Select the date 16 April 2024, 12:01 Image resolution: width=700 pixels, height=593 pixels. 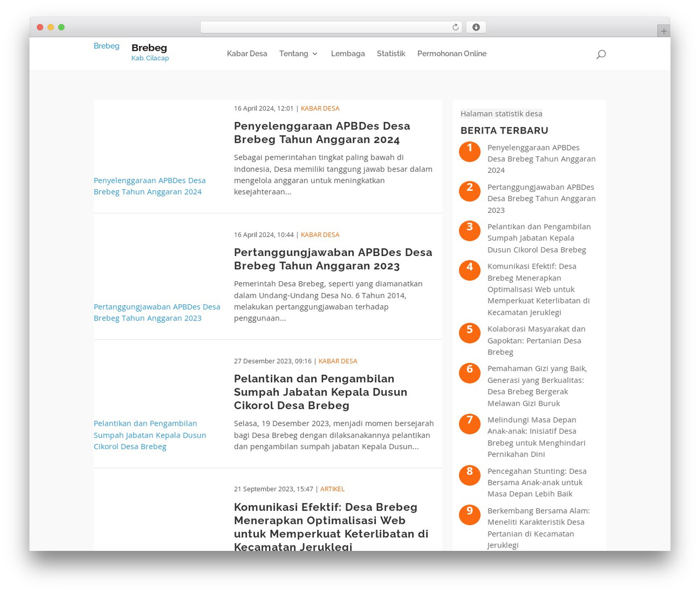click(264, 108)
